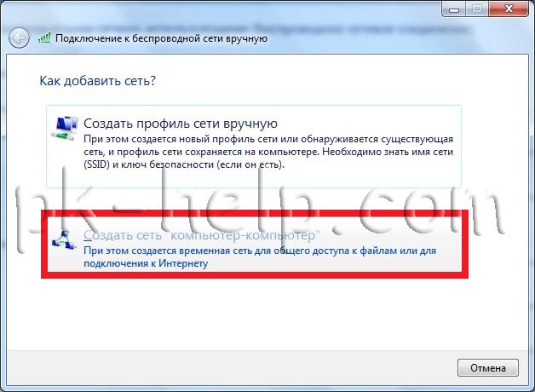This screenshot has height=392, width=535.
Task: Choose 'Создать профиль сети вручную'
Action: click(254, 147)
